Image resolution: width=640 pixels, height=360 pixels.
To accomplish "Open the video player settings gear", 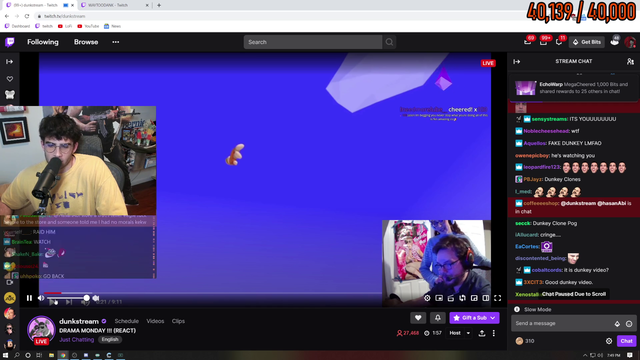I will point(427,298).
